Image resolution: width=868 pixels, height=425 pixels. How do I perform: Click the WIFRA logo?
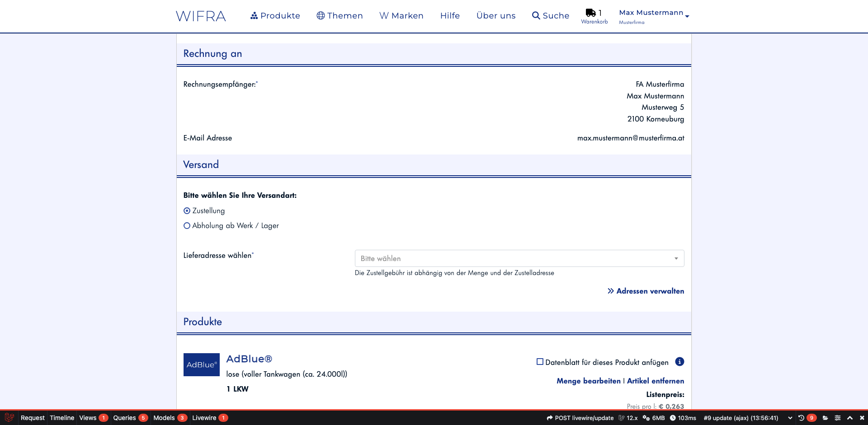click(201, 16)
